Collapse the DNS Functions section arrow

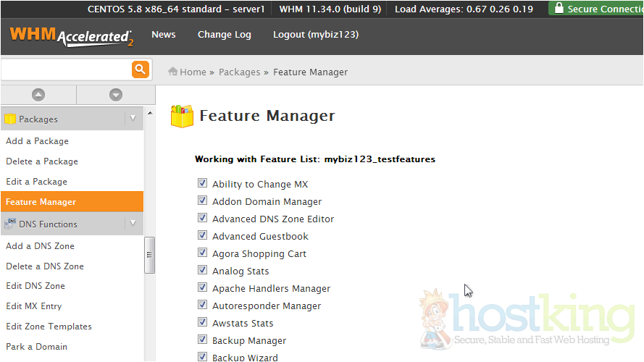coord(133,224)
